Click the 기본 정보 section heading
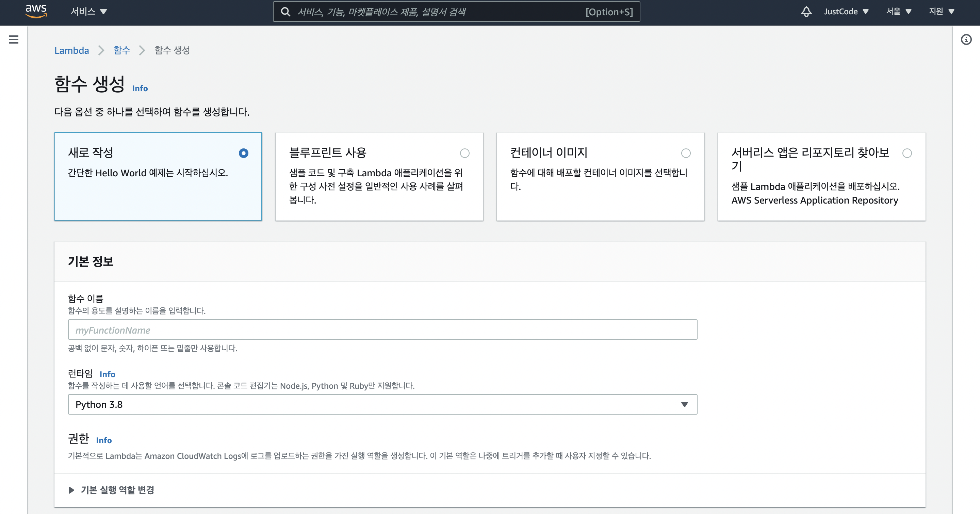The width and height of the screenshot is (980, 514). 91,262
